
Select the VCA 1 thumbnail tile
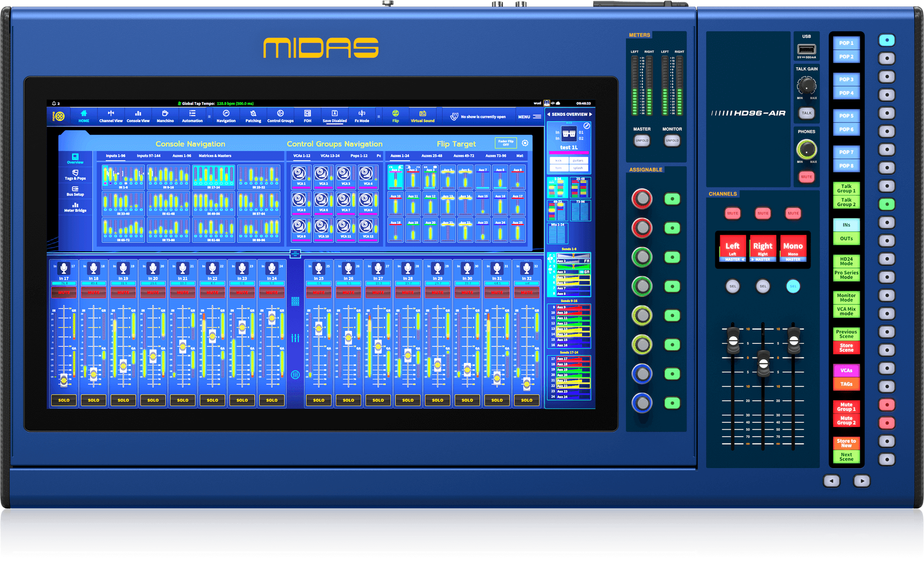tap(301, 177)
